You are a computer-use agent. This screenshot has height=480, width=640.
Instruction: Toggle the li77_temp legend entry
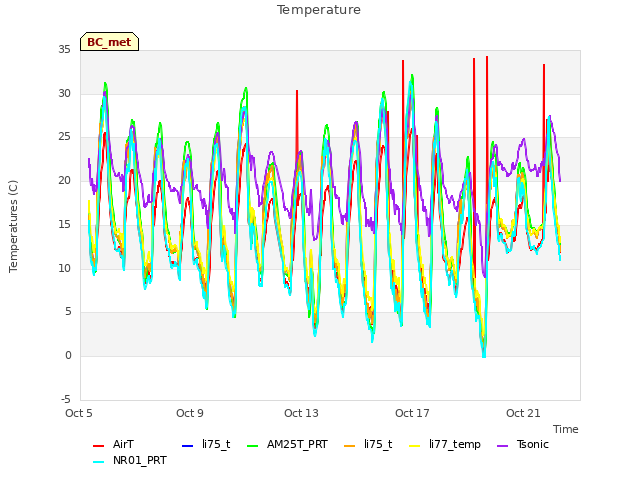445,444
